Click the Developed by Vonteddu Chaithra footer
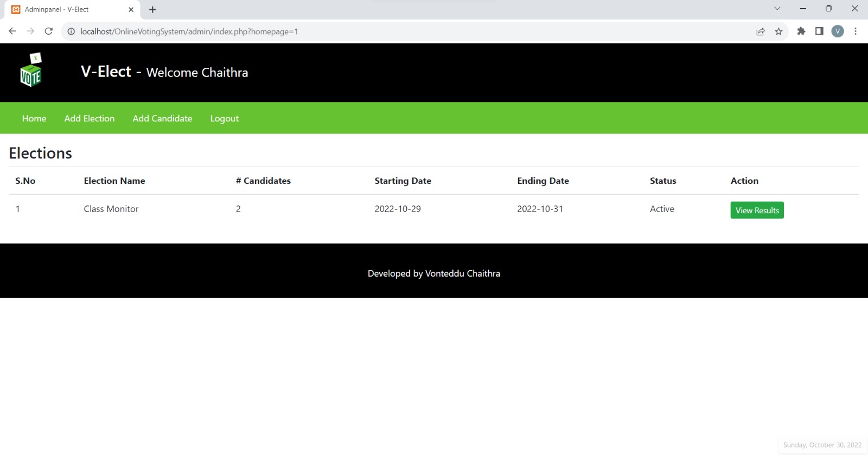 (434, 273)
